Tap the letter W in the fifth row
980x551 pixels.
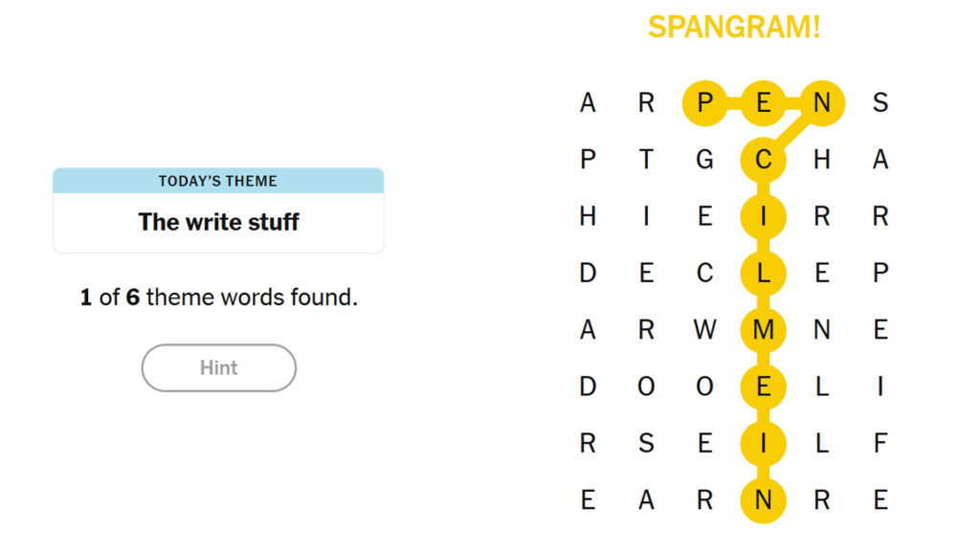tap(705, 330)
